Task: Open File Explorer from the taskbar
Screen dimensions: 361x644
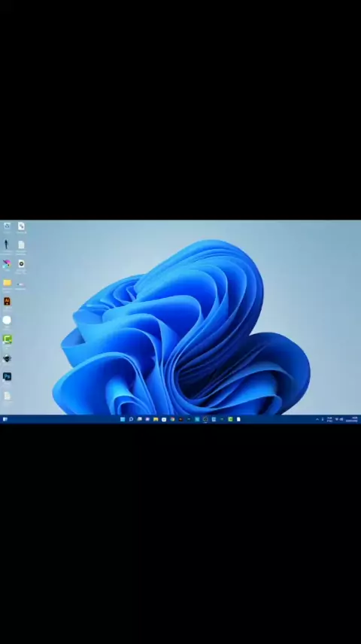Action: click(156, 419)
